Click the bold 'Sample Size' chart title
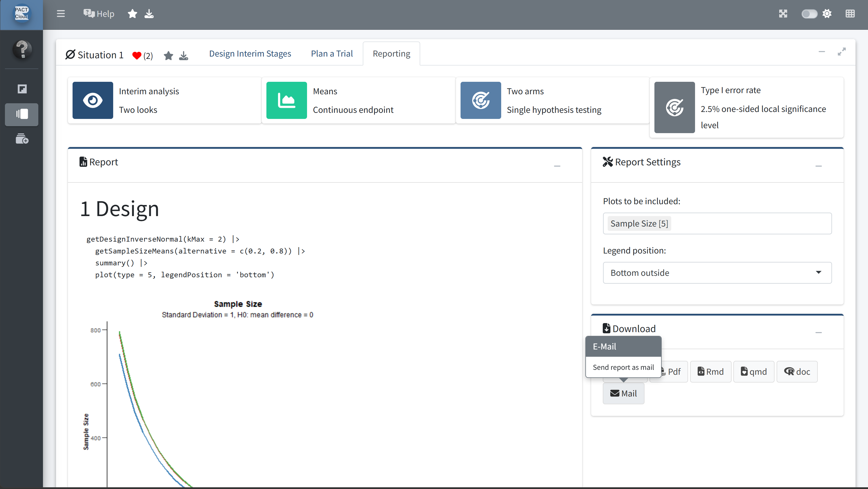The image size is (868, 489). (238, 304)
